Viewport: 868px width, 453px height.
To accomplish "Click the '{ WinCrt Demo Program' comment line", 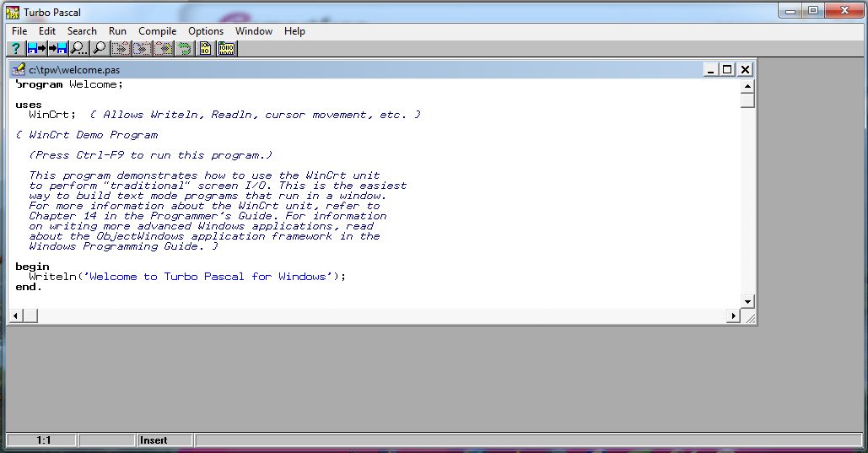I will pos(87,135).
